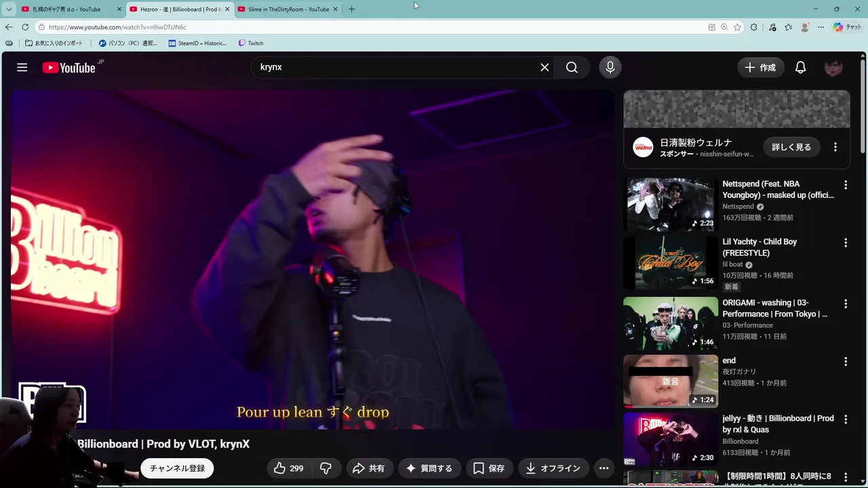Open お気に入りのインポート bookmark

point(54,43)
